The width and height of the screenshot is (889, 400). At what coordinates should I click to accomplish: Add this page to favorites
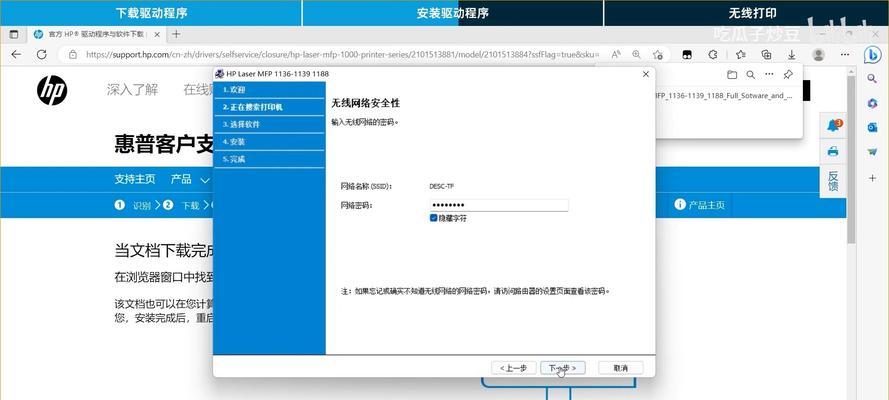click(x=658, y=55)
